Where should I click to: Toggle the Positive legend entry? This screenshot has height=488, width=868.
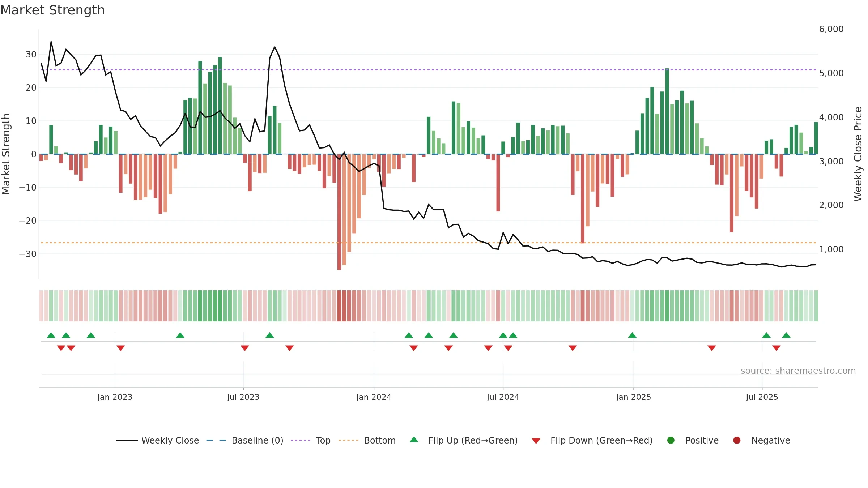pos(693,440)
